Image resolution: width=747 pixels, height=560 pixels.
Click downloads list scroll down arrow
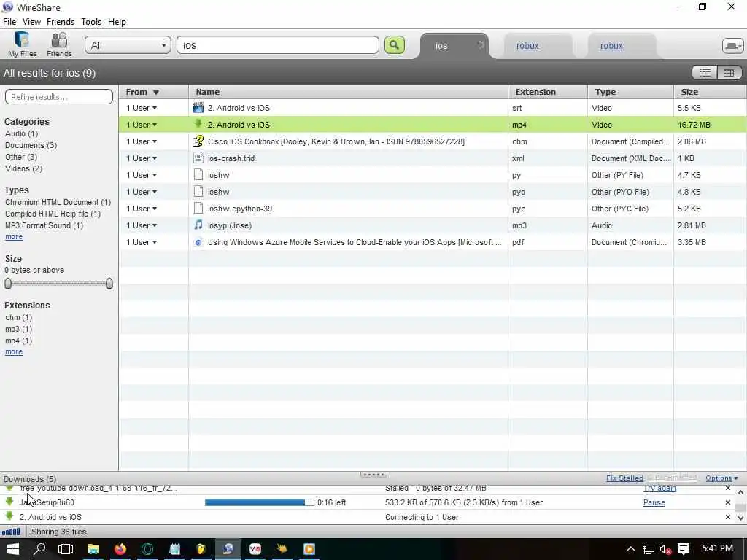[740, 518]
